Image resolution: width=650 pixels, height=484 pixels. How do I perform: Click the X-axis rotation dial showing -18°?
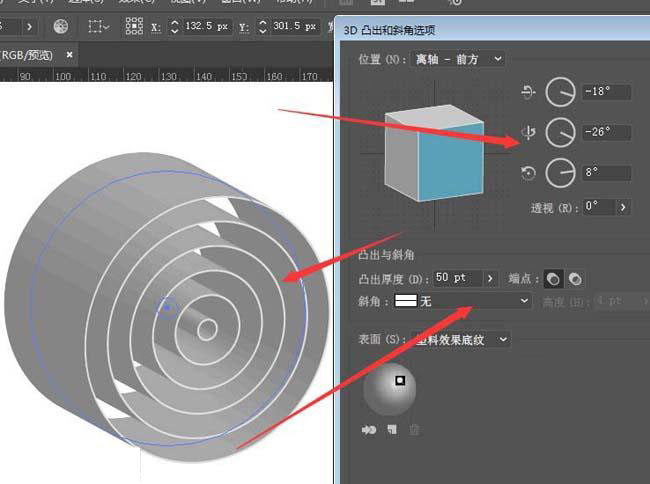click(x=560, y=93)
